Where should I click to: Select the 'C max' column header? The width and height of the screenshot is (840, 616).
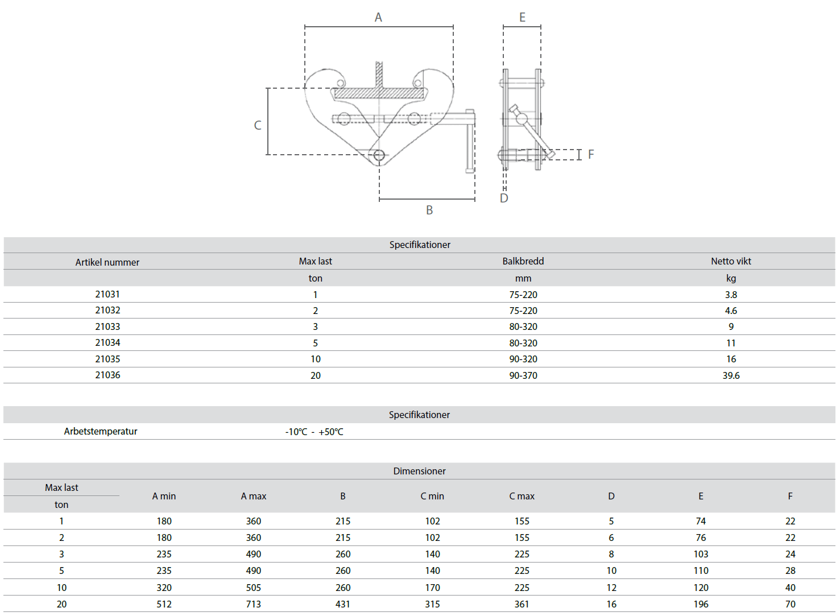point(522,496)
